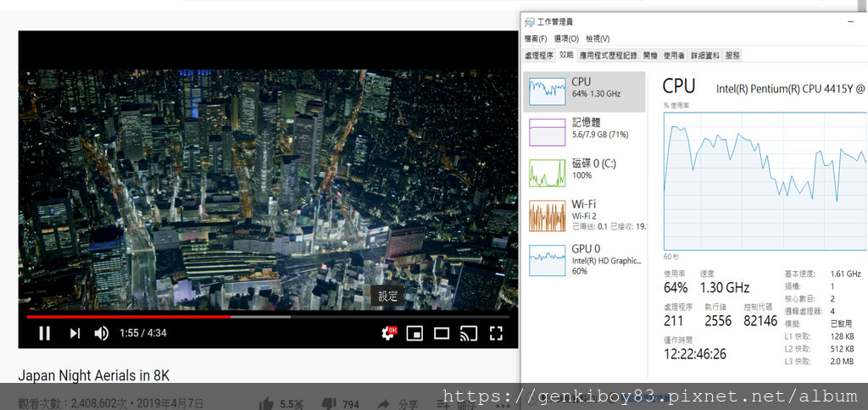868x410 pixels.
Task: Select the CPU item in the sidebar
Action: tap(585, 91)
